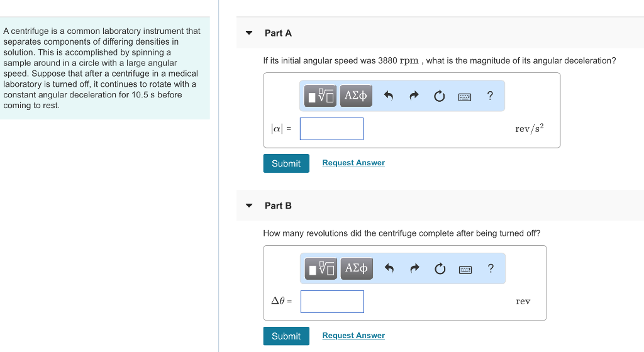The image size is (644, 352).
Task: Focus the angular deceleration input field
Action: click(331, 129)
